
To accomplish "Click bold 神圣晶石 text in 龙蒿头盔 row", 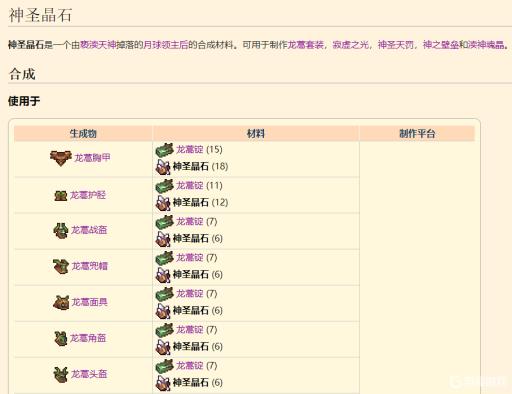I will click(191, 382).
